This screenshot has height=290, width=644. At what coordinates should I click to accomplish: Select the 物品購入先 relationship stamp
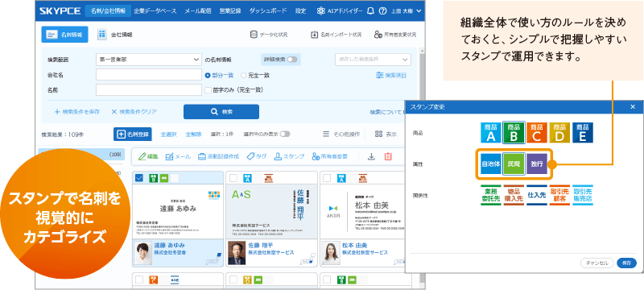click(514, 195)
